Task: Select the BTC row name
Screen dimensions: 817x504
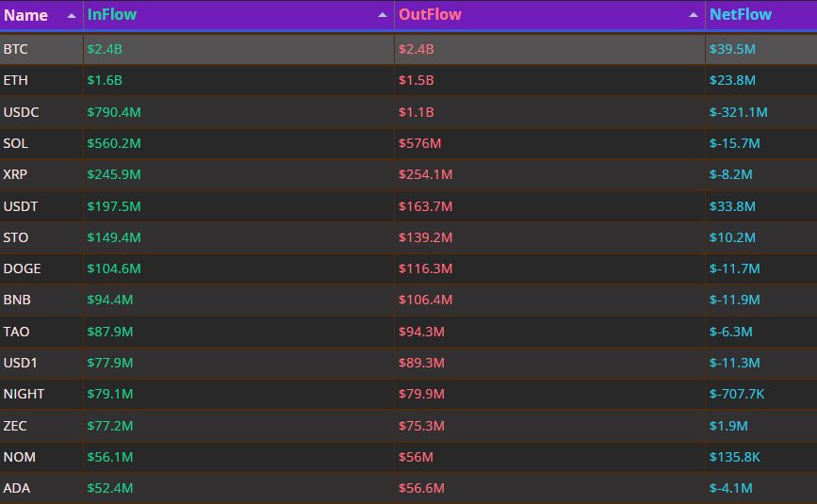Action: 16,49
